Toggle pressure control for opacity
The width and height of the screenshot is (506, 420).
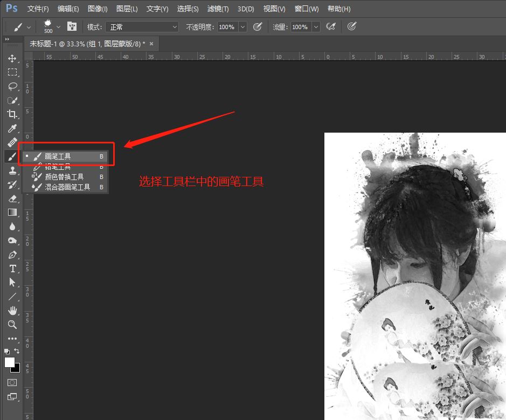click(257, 26)
